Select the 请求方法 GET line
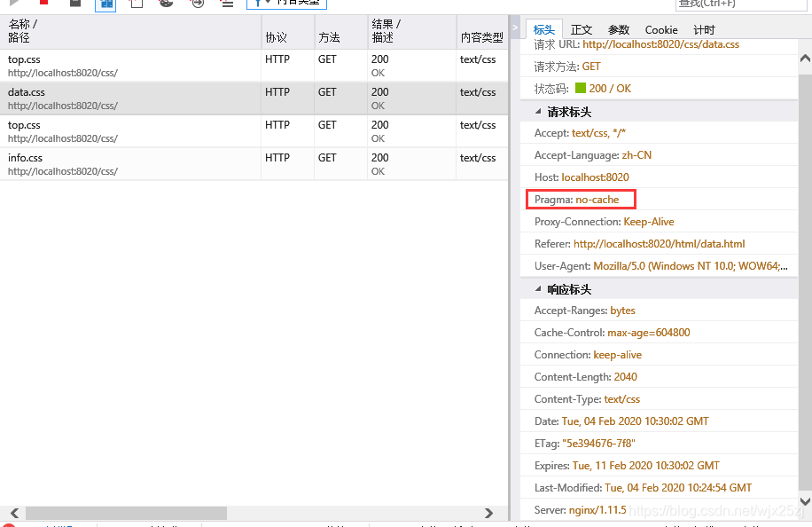The image size is (812, 527). (x=659, y=67)
